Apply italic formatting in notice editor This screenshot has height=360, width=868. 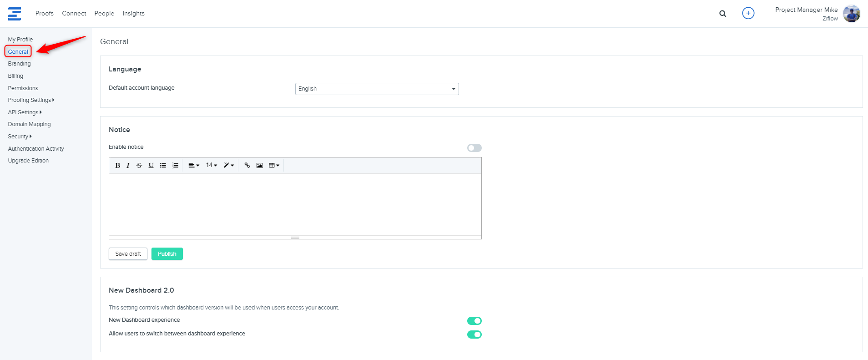point(128,166)
